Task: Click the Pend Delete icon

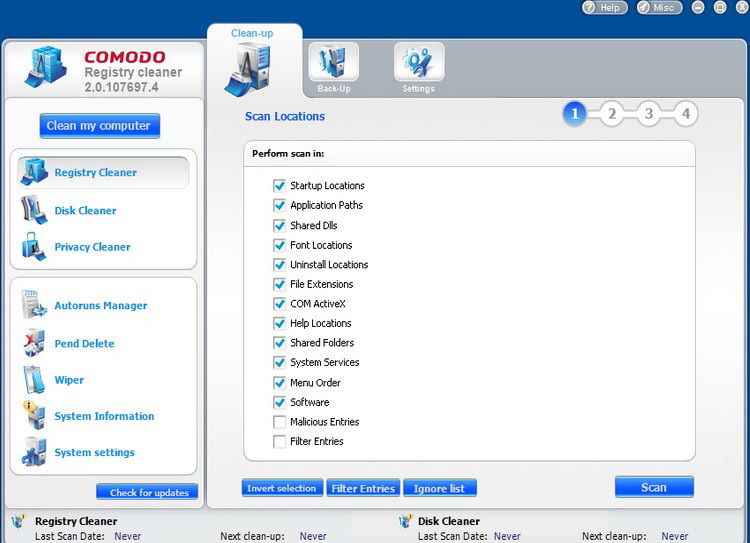Action: tap(33, 343)
